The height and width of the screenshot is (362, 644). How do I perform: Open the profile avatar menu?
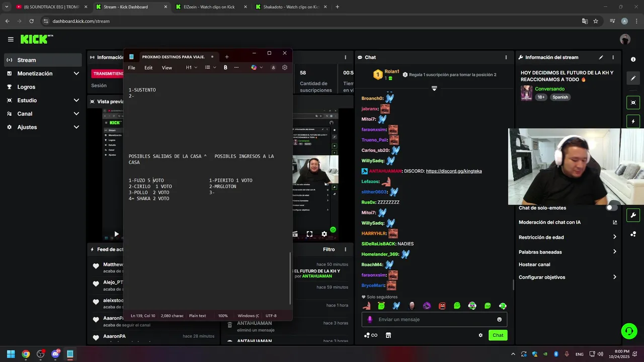[x=625, y=39]
